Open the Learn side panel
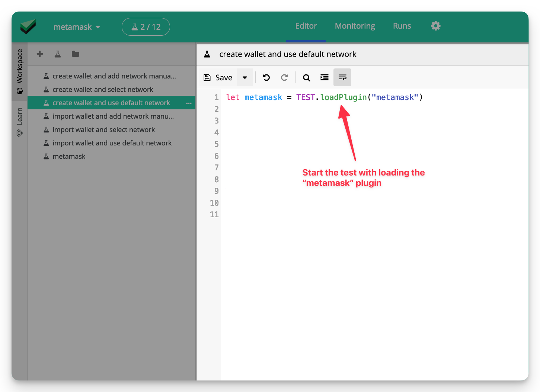Screen dimensions: 540x392 pos(20,122)
